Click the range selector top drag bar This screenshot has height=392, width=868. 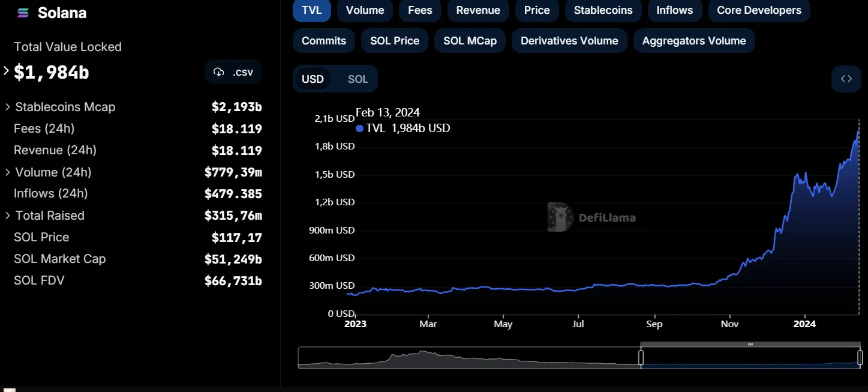(750, 345)
